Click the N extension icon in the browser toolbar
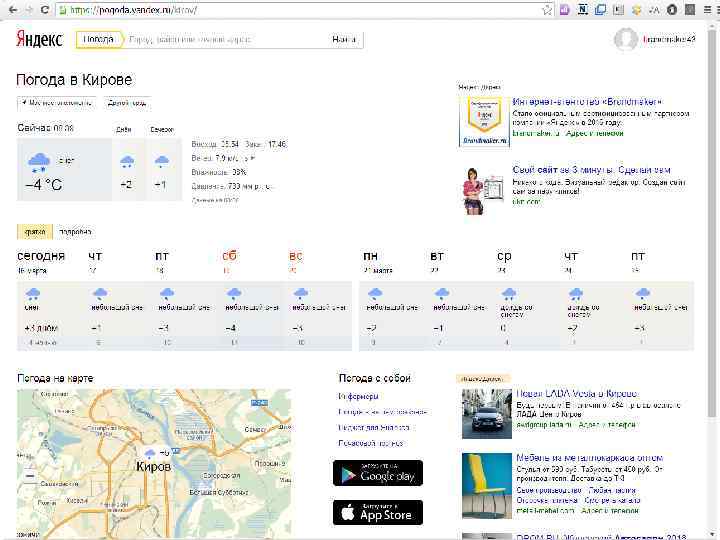 point(582,9)
